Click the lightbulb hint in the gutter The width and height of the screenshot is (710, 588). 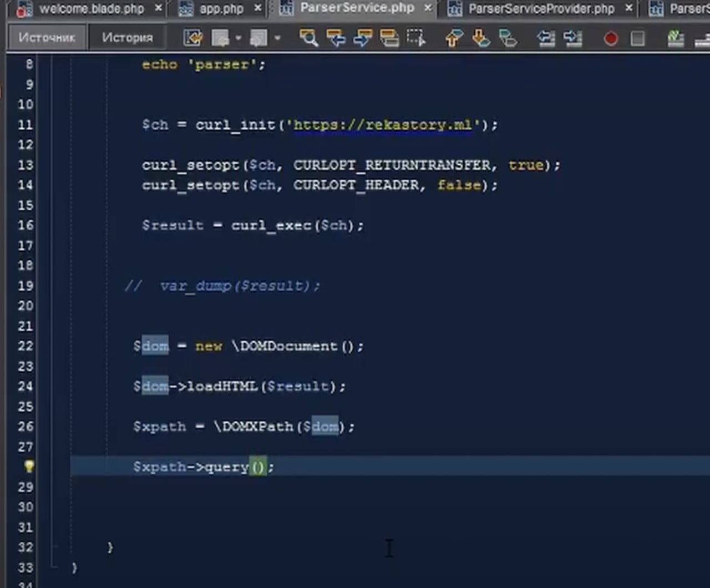click(29, 467)
